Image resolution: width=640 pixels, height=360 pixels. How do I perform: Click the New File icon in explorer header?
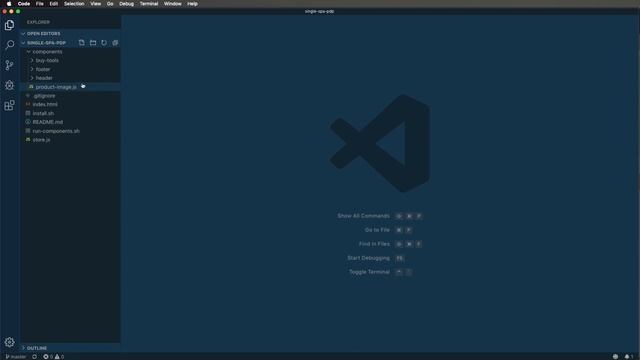[x=82, y=42]
